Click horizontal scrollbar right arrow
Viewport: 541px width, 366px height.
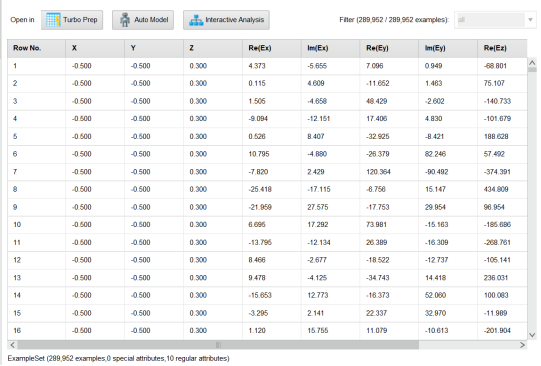(x=522, y=345)
